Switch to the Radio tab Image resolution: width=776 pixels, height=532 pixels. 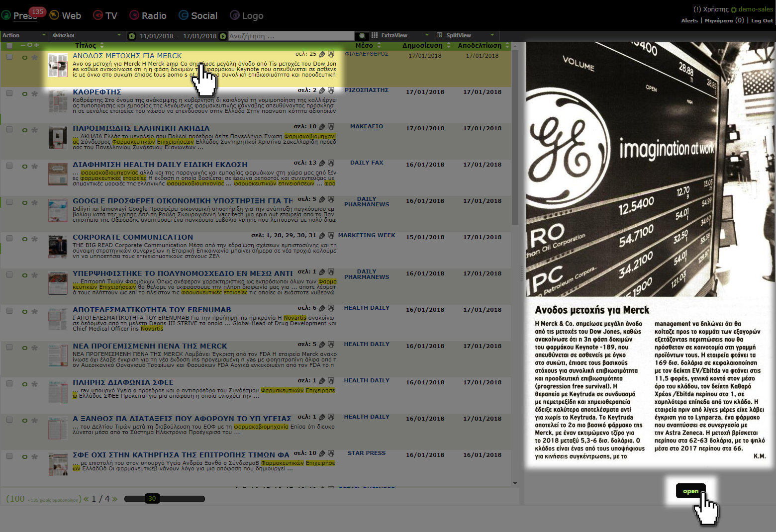tap(148, 15)
